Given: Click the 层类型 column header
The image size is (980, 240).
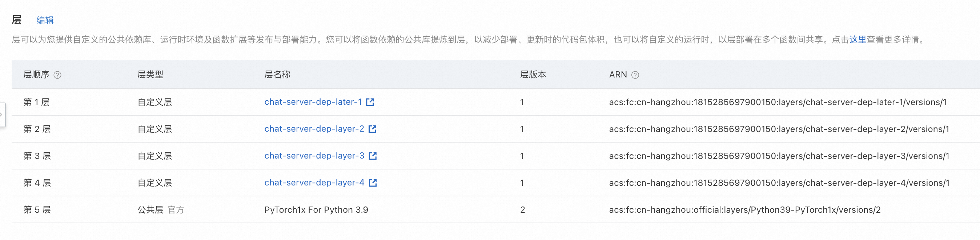Looking at the screenshot, I should tap(150, 75).
